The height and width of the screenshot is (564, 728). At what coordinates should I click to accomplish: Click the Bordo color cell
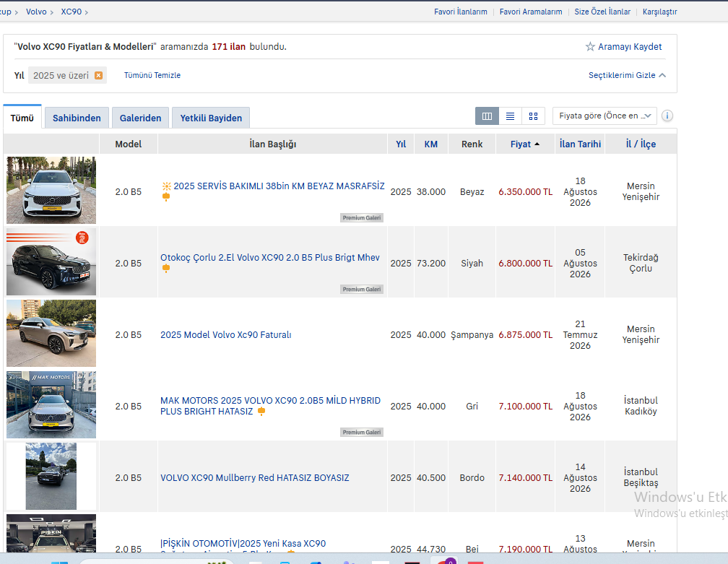pos(472,477)
